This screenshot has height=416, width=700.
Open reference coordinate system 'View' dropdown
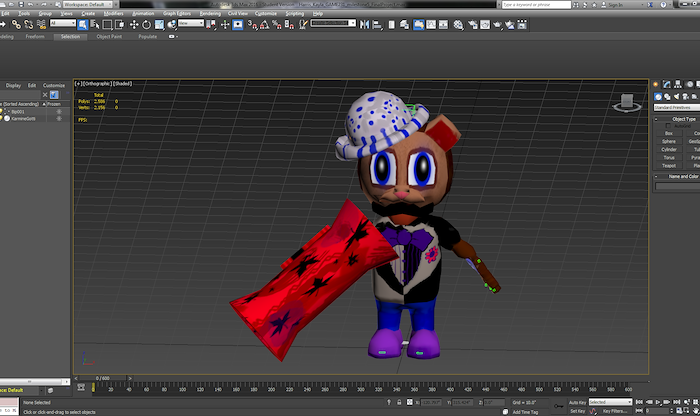(x=191, y=23)
